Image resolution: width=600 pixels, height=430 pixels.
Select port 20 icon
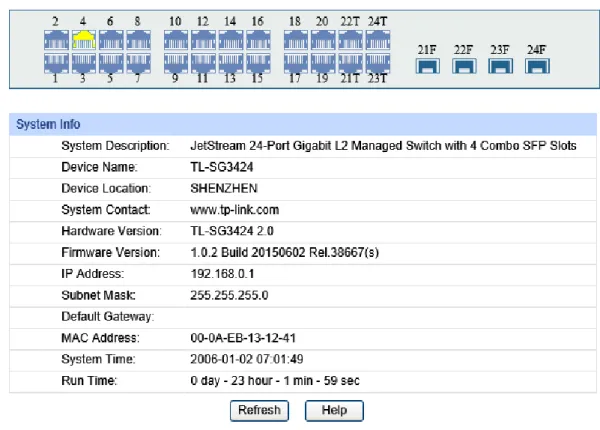click(x=323, y=40)
